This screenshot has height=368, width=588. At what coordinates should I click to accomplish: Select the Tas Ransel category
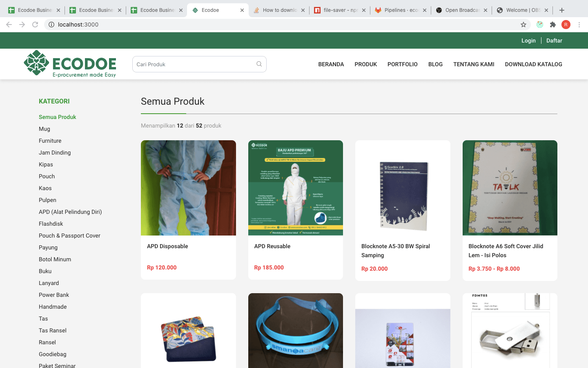(53, 330)
